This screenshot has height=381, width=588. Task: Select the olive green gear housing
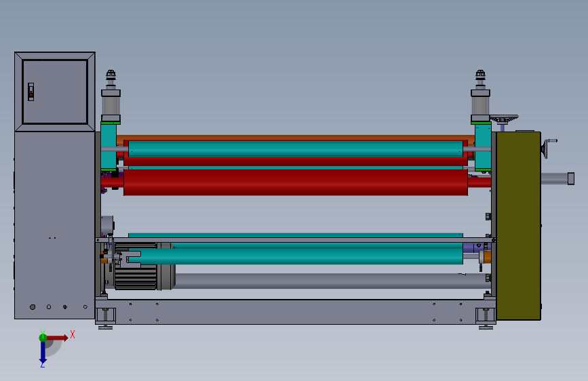pyautogui.click(x=519, y=226)
